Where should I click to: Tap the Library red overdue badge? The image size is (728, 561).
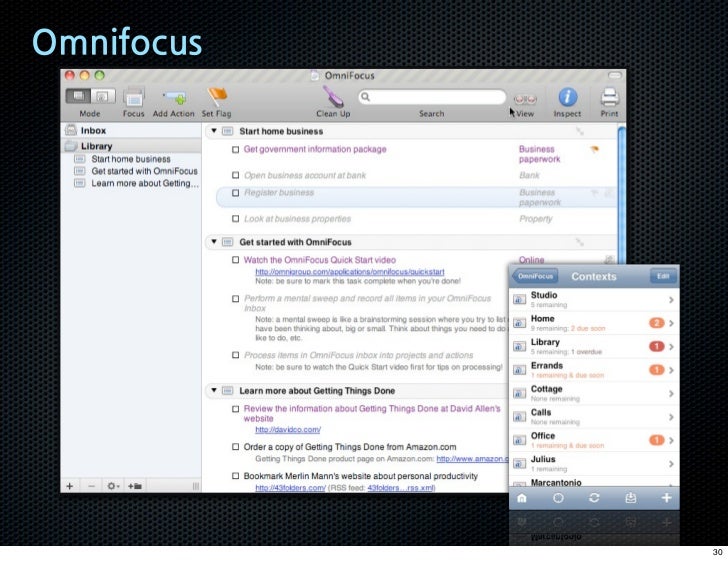click(656, 346)
